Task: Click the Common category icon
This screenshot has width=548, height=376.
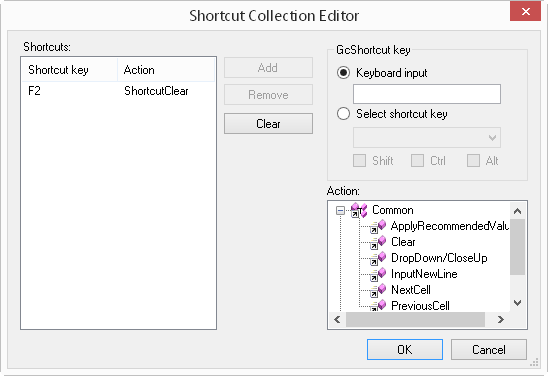Action: pos(359,210)
